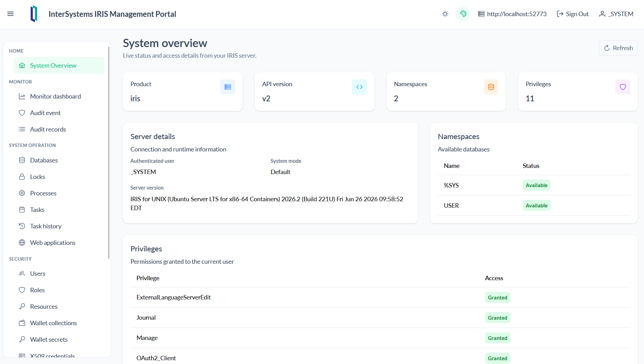Screen dimensions: 644x364
Task: Click the Granted badge for Manage
Action: (x=497, y=338)
